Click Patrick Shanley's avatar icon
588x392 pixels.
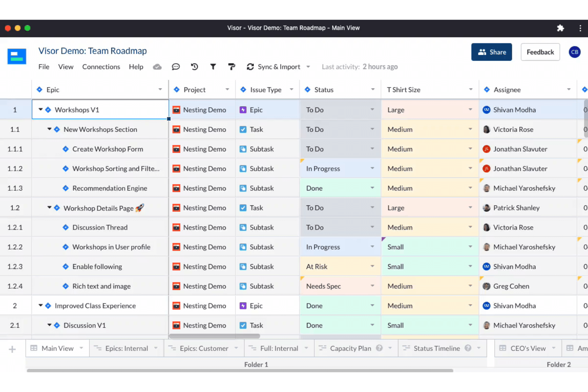point(486,208)
